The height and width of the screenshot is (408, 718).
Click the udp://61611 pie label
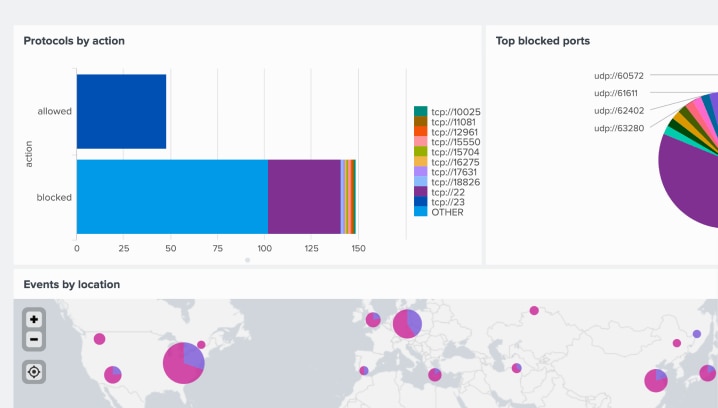[618, 92]
